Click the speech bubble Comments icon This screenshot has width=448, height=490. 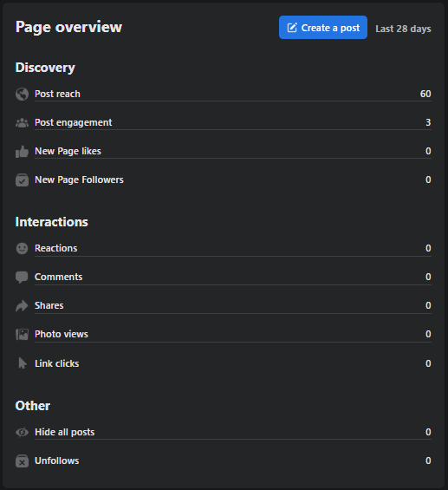coord(22,278)
